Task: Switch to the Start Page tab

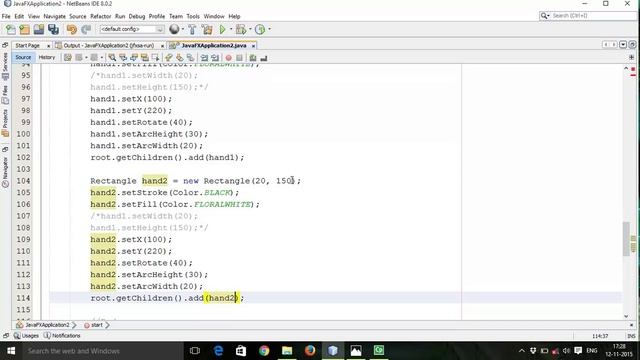Action: point(27,46)
